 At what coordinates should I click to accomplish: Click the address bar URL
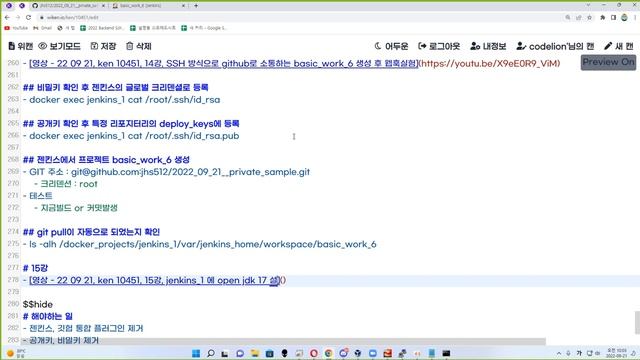click(73, 18)
